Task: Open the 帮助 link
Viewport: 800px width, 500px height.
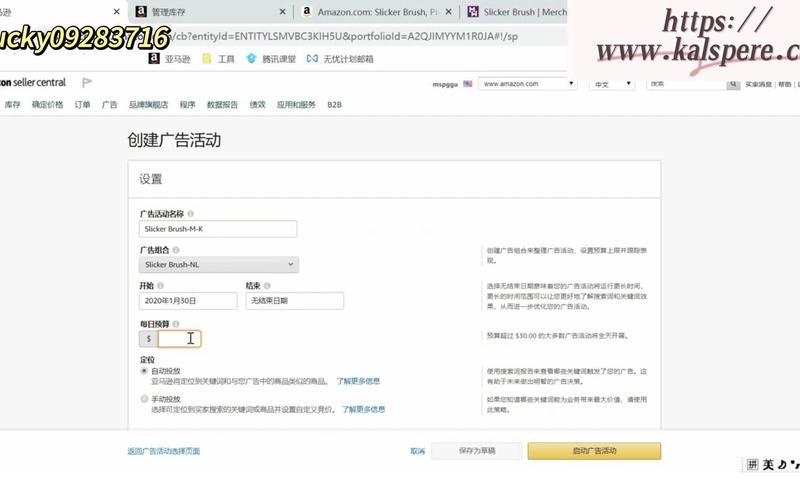Action: click(x=785, y=84)
